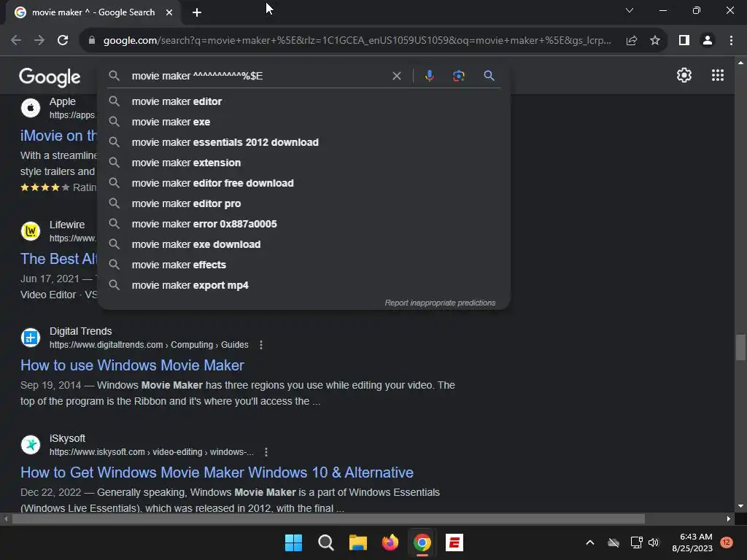Click the scroll down arrow on vertical scrollbar

click(x=740, y=506)
